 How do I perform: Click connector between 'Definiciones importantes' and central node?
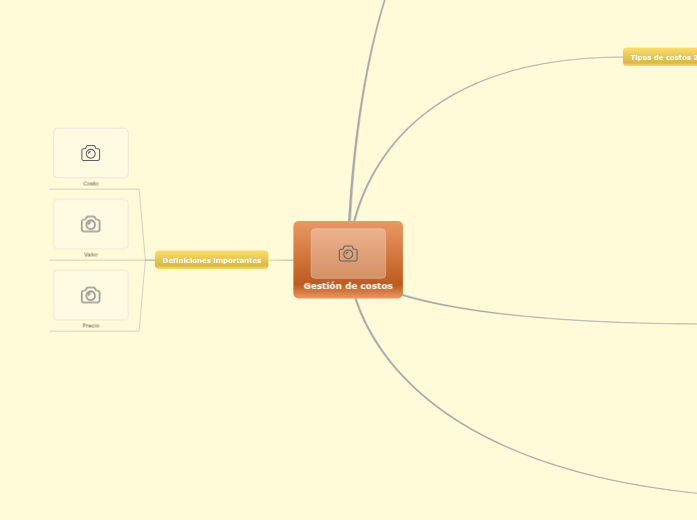[x=281, y=260]
